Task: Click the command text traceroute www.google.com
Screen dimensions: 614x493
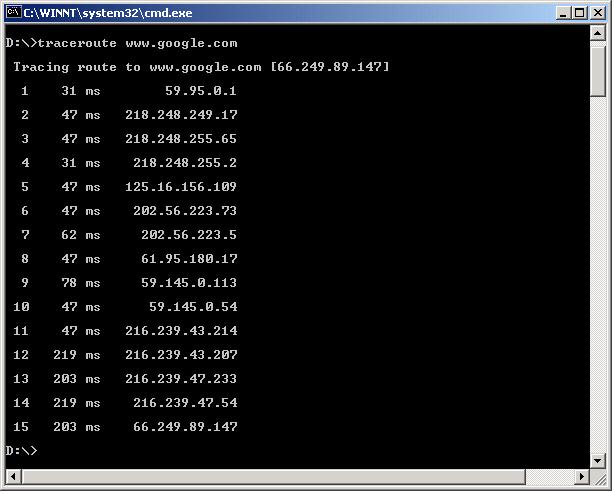Action: (137, 43)
